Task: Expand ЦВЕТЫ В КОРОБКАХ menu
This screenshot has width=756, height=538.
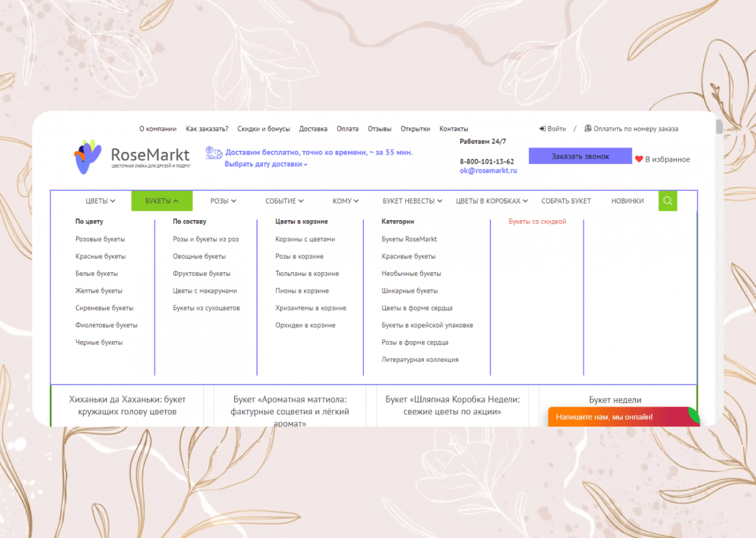Action: coord(492,201)
